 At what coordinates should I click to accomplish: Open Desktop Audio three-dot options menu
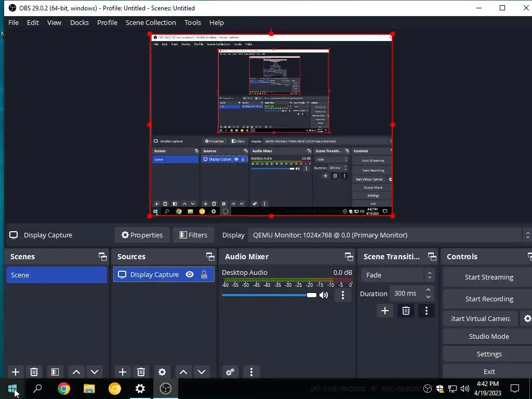pyautogui.click(x=343, y=295)
